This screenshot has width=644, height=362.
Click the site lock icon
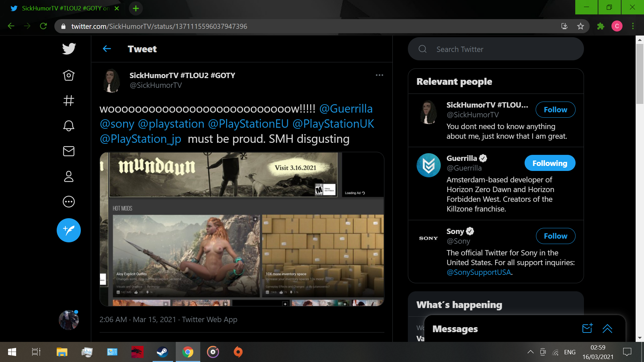click(63, 26)
